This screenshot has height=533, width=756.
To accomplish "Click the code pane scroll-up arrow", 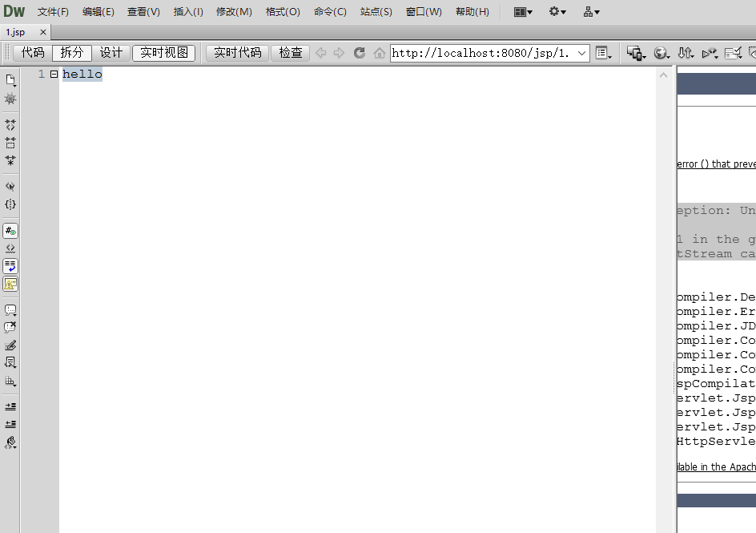I will pyautogui.click(x=663, y=75).
